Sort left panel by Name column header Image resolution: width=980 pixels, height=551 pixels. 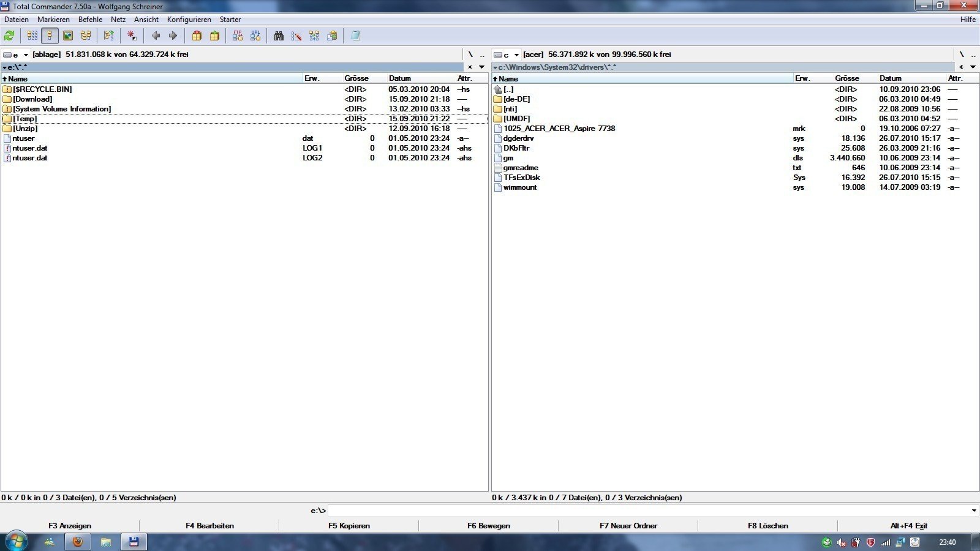pyautogui.click(x=152, y=78)
